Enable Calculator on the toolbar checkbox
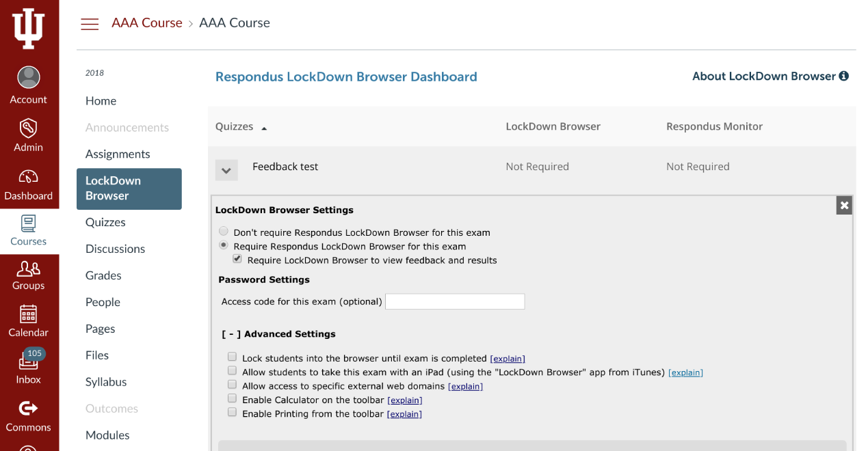The height and width of the screenshot is (451, 868). (233, 398)
